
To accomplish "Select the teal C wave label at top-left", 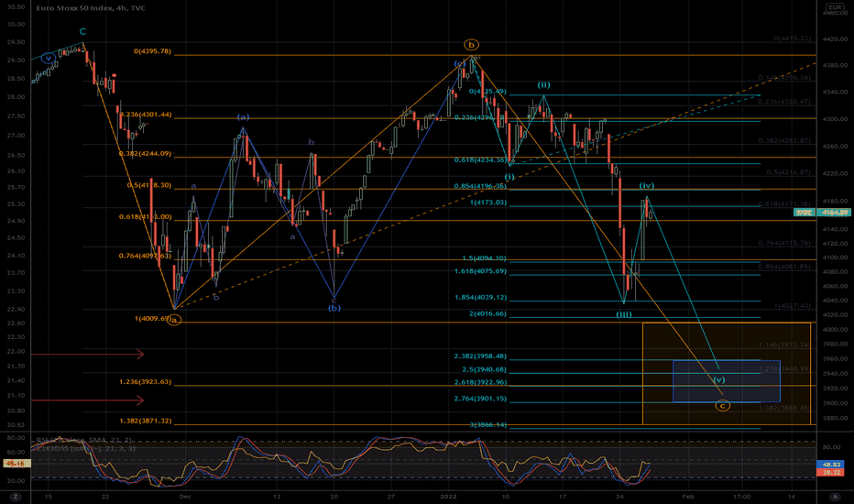I will tap(82, 31).
